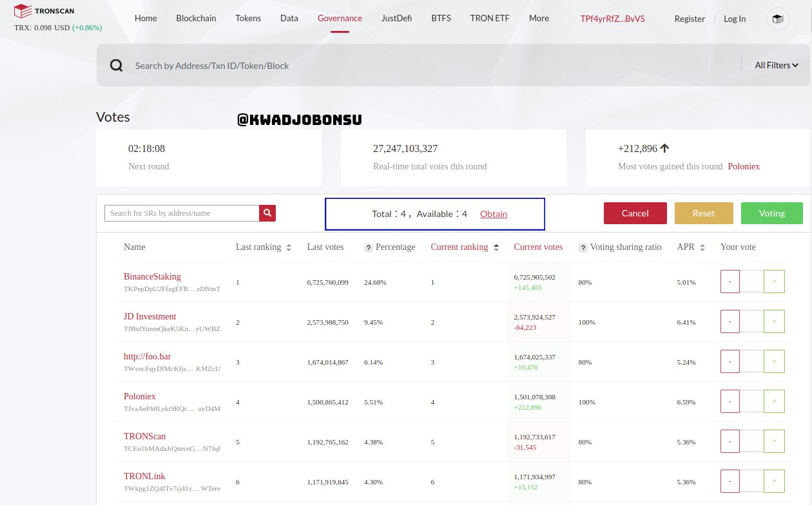
Task: Increase vote for BinanceStaking
Action: (x=774, y=281)
